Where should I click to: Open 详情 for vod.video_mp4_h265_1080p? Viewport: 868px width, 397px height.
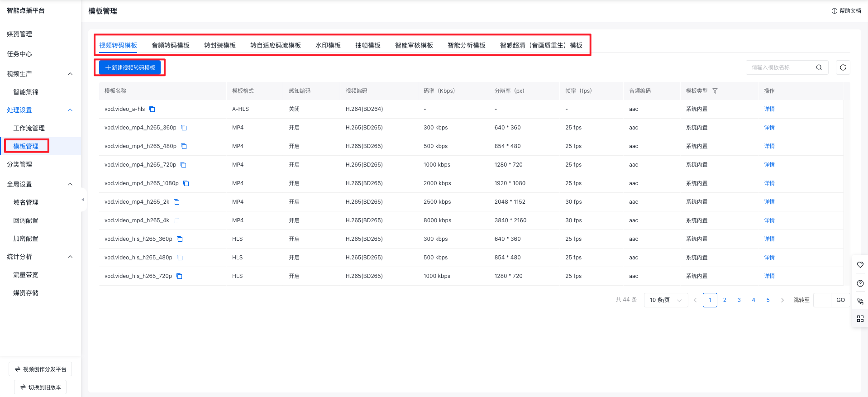click(769, 183)
